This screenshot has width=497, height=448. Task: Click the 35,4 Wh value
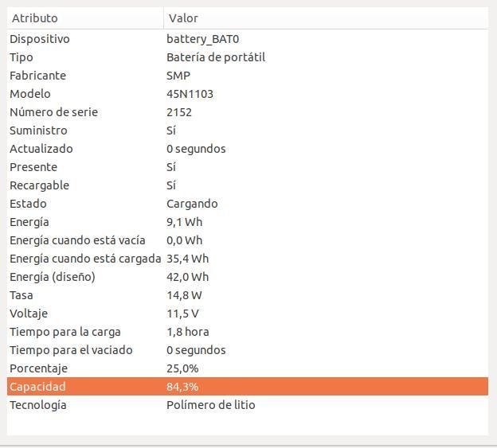[188, 259]
